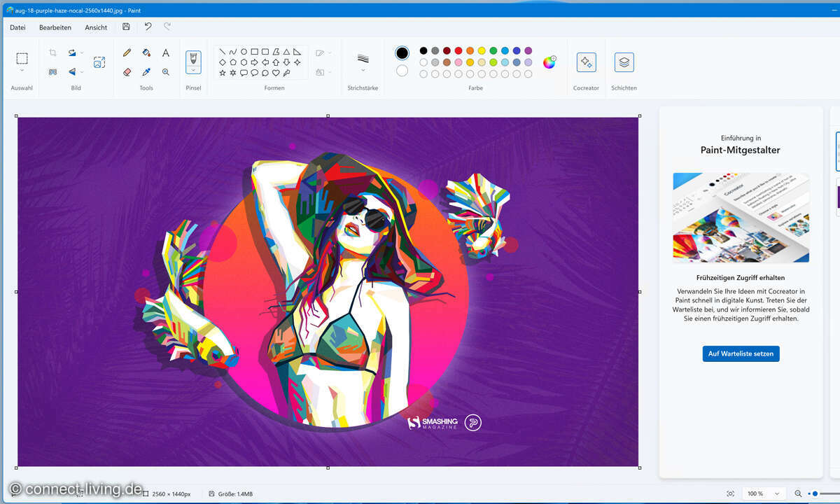Choose the purple color swatch
The image size is (840, 504).
[528, 50]
